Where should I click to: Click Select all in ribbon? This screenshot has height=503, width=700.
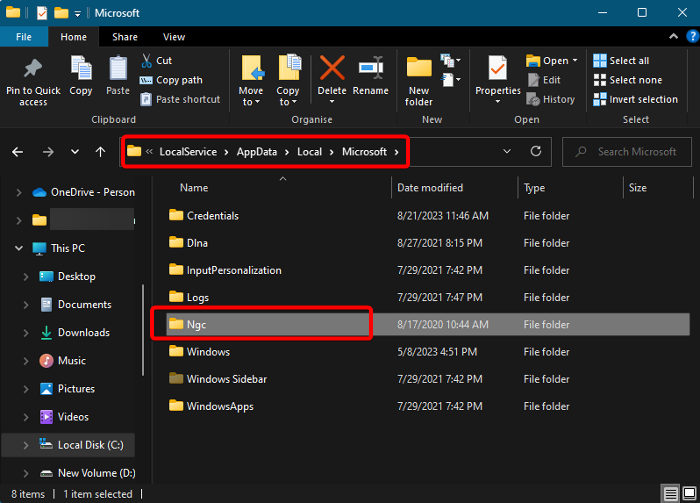(621, 61)
